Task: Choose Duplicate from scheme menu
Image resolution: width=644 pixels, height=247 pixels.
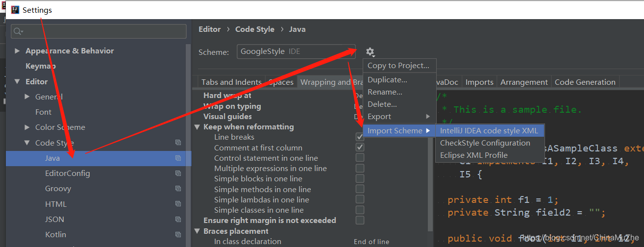Action: click(399, 80)
